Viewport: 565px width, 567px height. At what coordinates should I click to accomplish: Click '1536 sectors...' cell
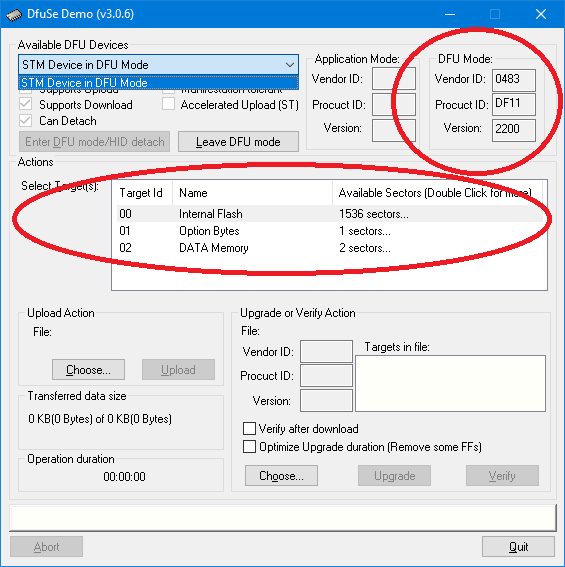[x=374, y=214]
